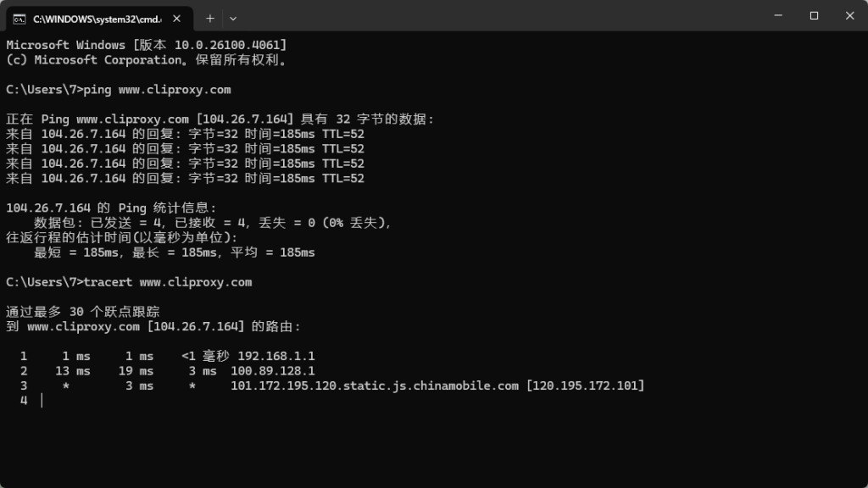Click the 192.168.1.1 hop address
Screen dimensions: 868x488
pos(276,357)
